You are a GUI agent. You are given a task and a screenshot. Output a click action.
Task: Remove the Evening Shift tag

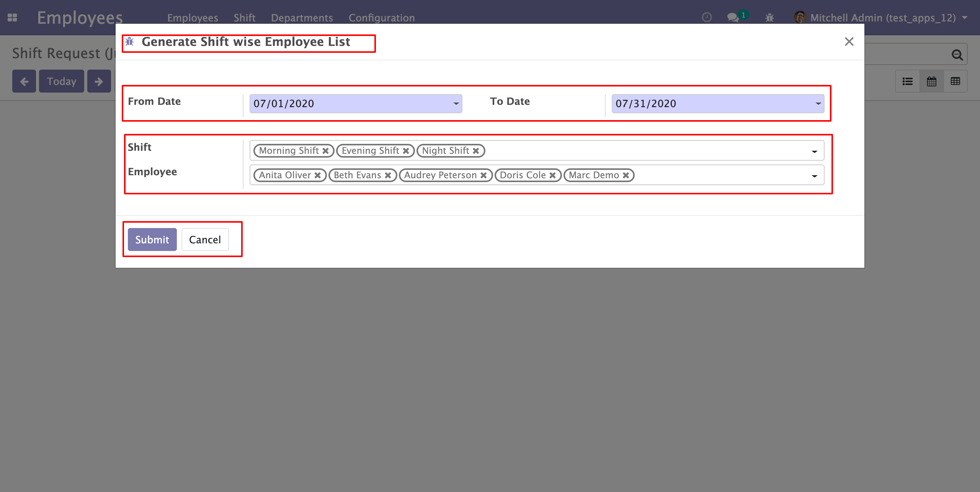406,151
